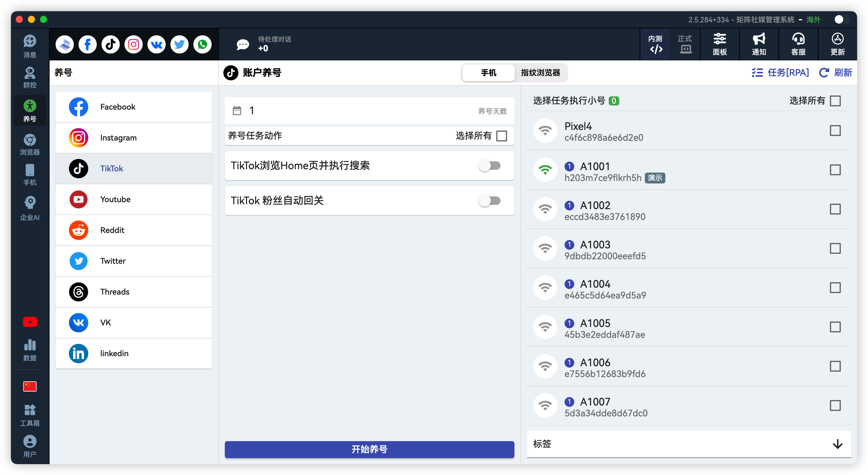Viewport: 868px width, 475px height.
Task: Open the 客服 customer service headset icon
Action: click(798, 44)
